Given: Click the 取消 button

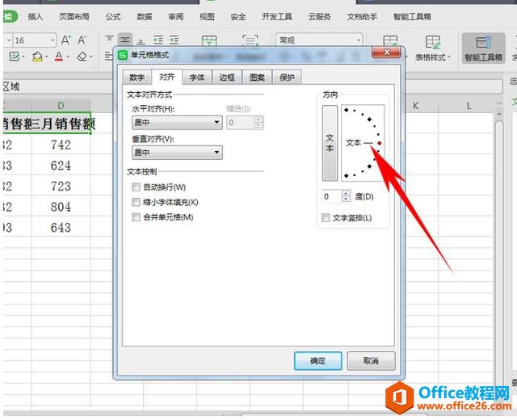Looking at the screenshot, I should click(x=371, y=361).
